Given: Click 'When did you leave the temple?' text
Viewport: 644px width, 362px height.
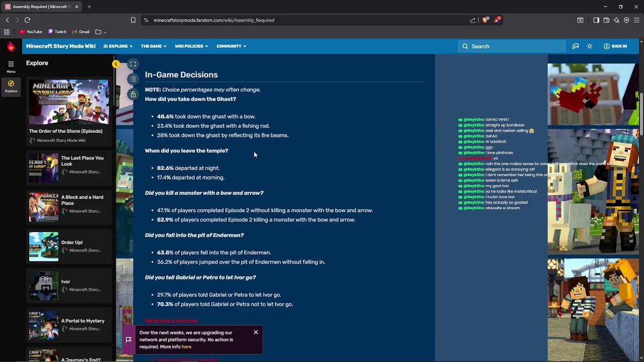Looking at the screenshot, I should tap(187, 151).
